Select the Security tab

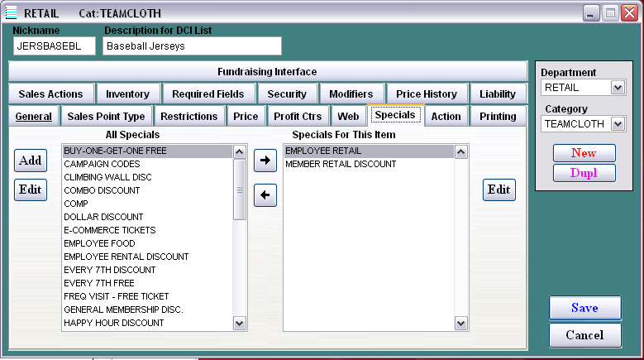[287, 94]
